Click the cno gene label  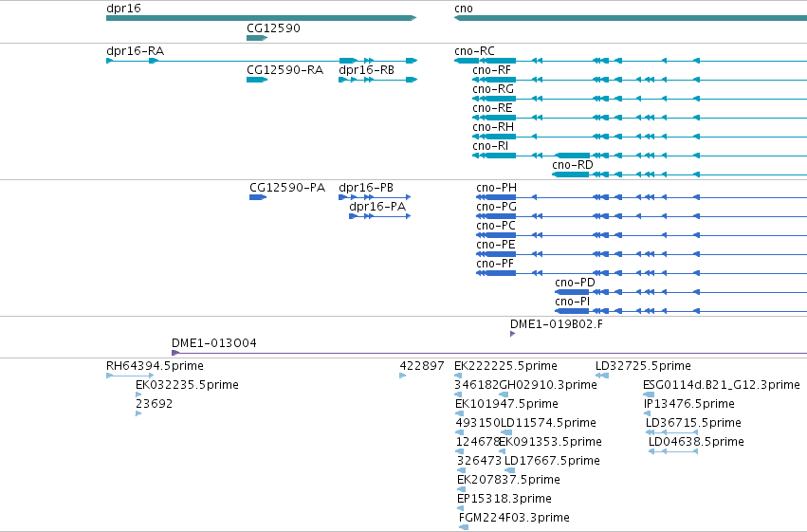tap(463, 9)
